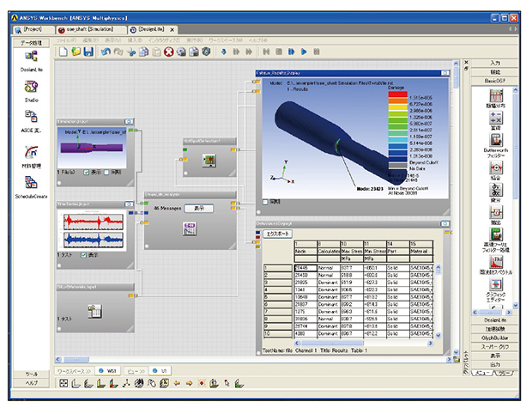
Task: Open the Edit menu
Action: coord(90,40)
